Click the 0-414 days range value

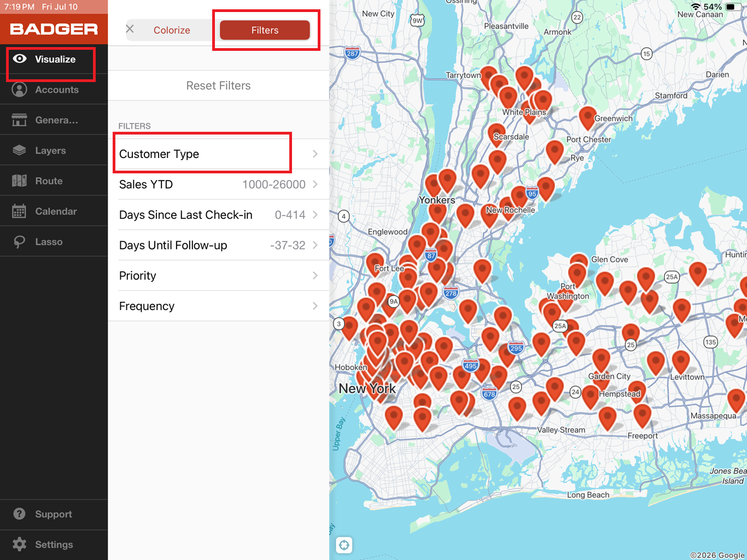290,215
